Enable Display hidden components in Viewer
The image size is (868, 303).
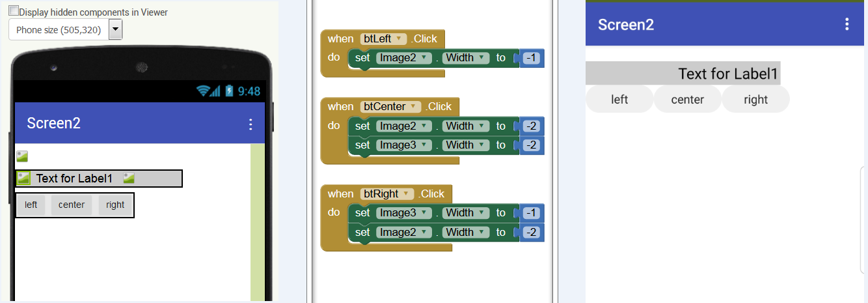pos(13,11)
